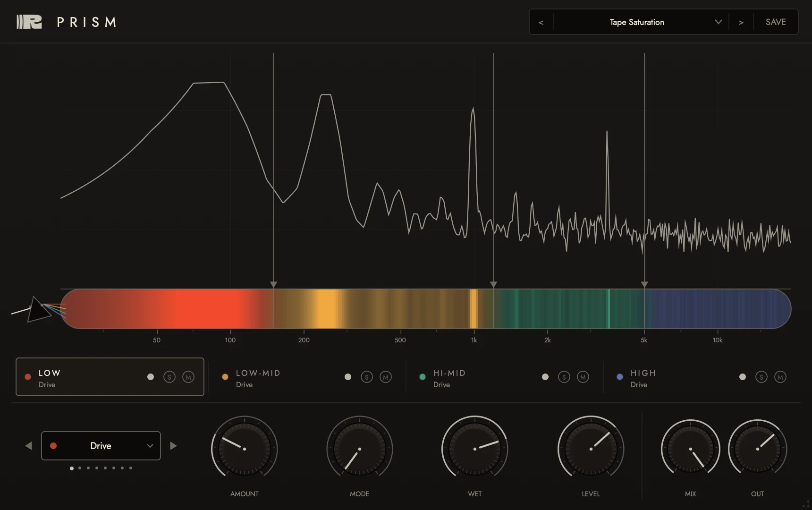Image resolution: width=812 pixels, height=510 pixels.
Task: Toggle the HI-MID band enable dot
Action: tap(545, 377)
